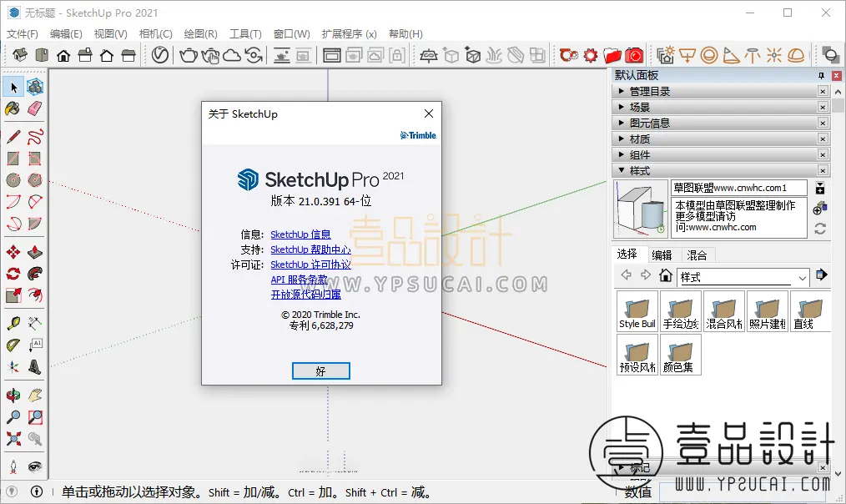Select the Look Around eye tool
This screenshot has height=504, width=846.
click(x=35, y=466)
